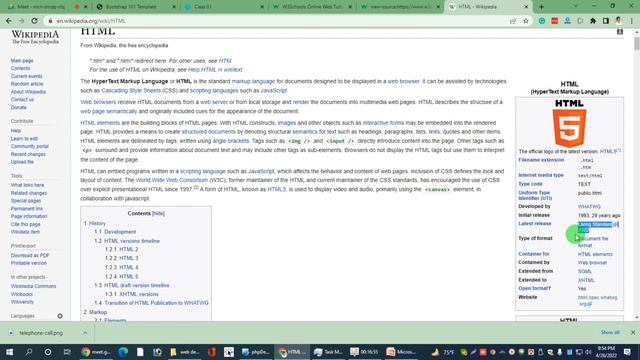Open Current events sidebar link
This screenshot has height=360, width=640.
pyautogui.click(x=27, y=76)
